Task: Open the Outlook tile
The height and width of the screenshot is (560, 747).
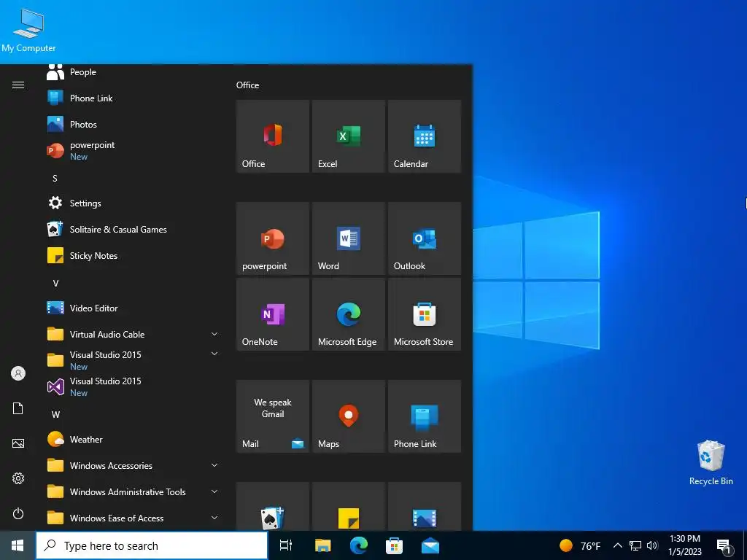Action: pos(425,238)
